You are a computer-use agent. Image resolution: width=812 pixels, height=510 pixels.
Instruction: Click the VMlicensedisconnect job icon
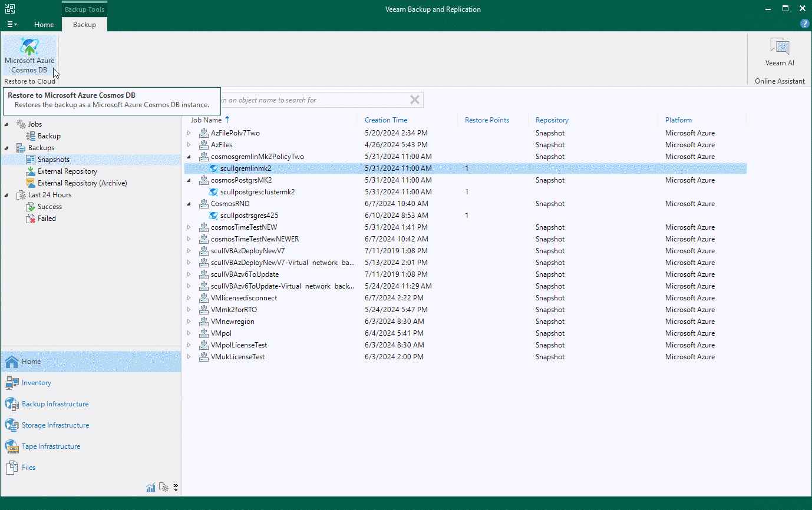(x=204, y=298)
